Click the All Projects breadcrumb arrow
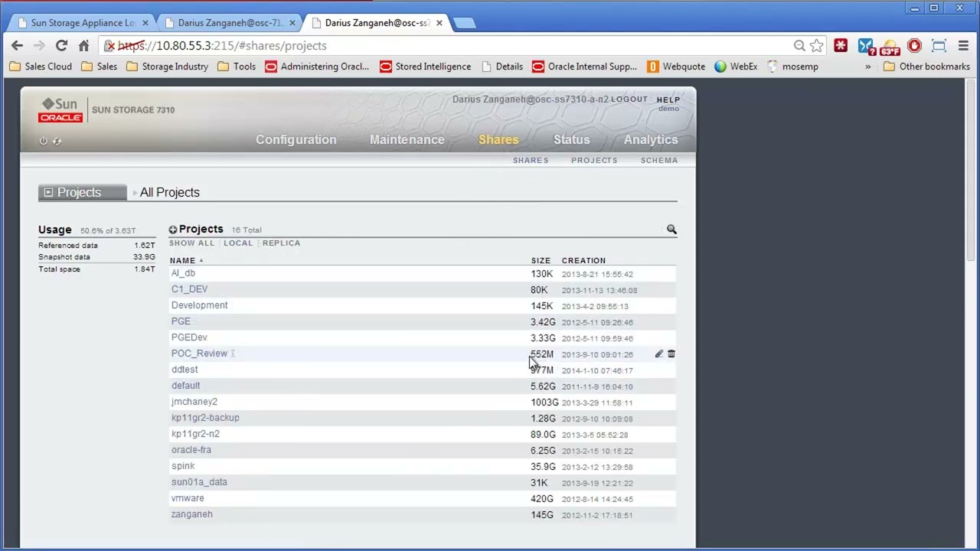The image size is (980, 551). (x=135, y=193)
